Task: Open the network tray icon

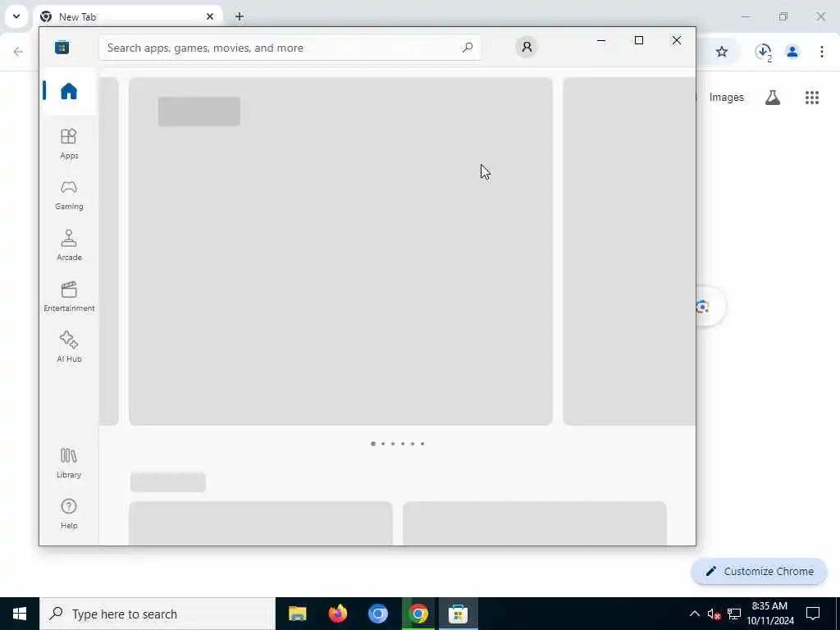Action: coord(734,614)
